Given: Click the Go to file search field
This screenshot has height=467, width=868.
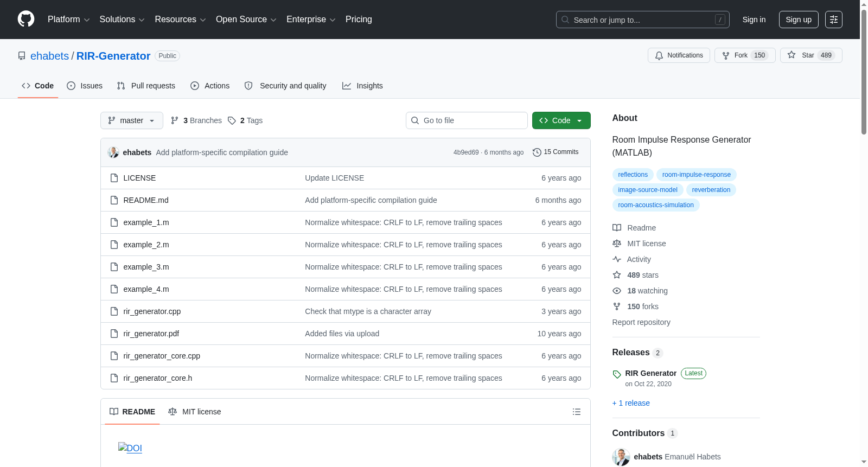Looking at the screenshot, I should [467, 120].
